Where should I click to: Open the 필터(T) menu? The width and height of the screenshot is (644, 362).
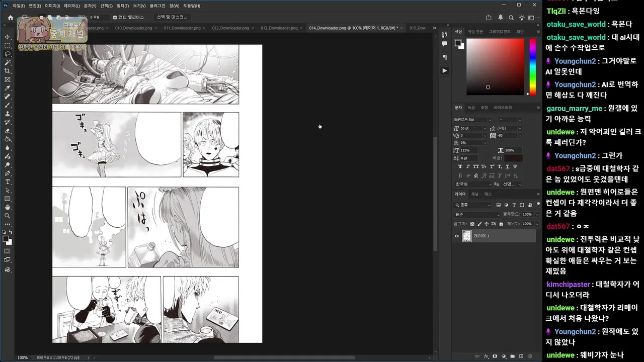pyautogui.click(x=122, y=6)
